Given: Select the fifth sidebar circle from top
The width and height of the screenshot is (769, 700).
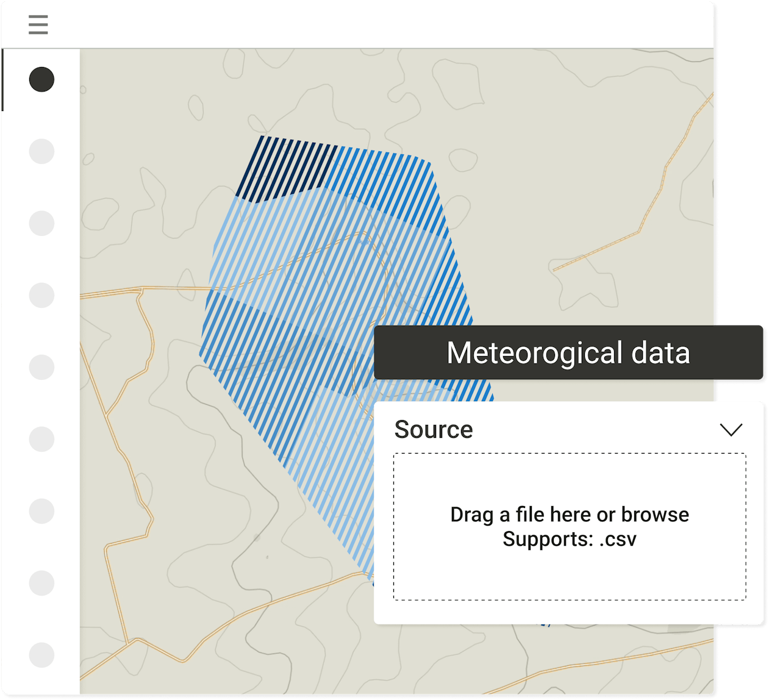Looking at the screenshot, I should coord(41,367).
